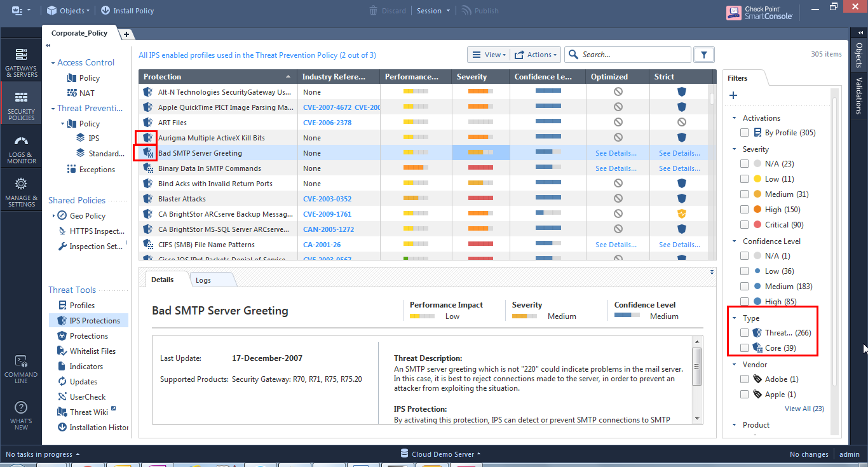Click the Inspection Settings wrench icon
The height and width of the screenshot is (467, 868).
pos(62,247)
